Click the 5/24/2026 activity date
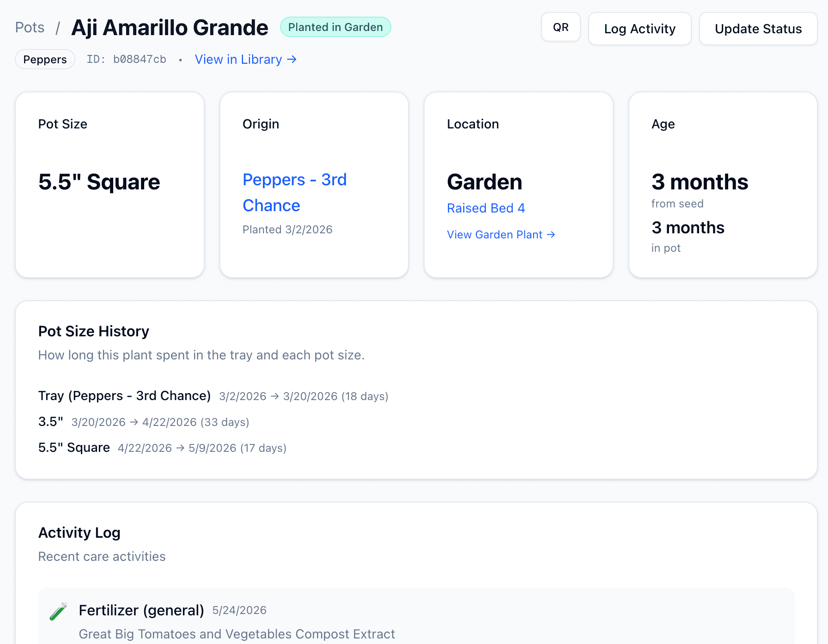Viewport: 828px width, 644px height. point(239,610)
